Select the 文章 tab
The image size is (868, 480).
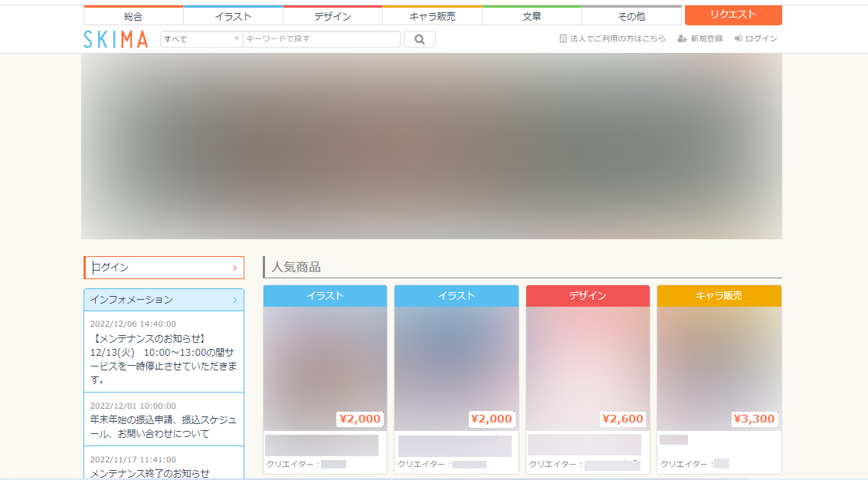pyautogui.click(x=531, y=15)
